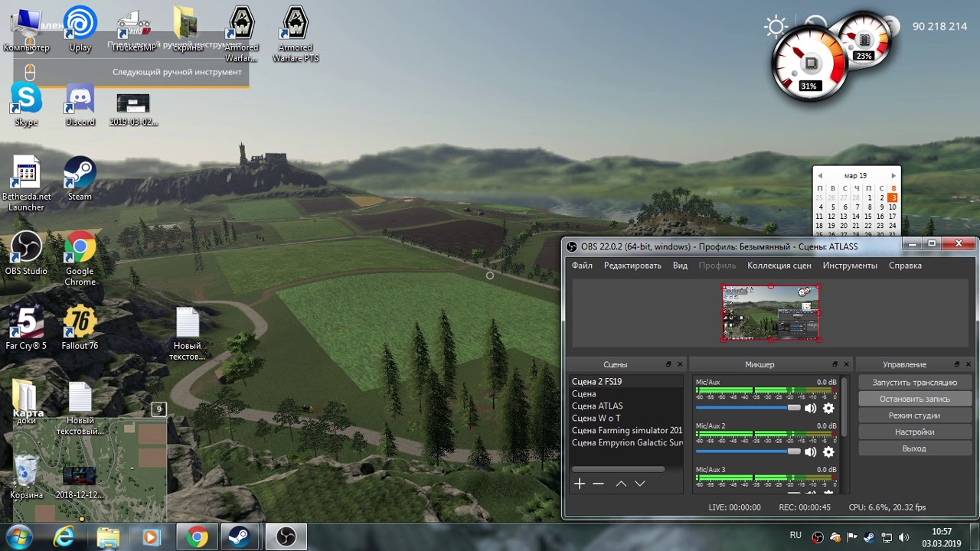The width and height of the screenshot is (980, 551).
Task: Switch to Steam in the taskbar
Action: 241,537
